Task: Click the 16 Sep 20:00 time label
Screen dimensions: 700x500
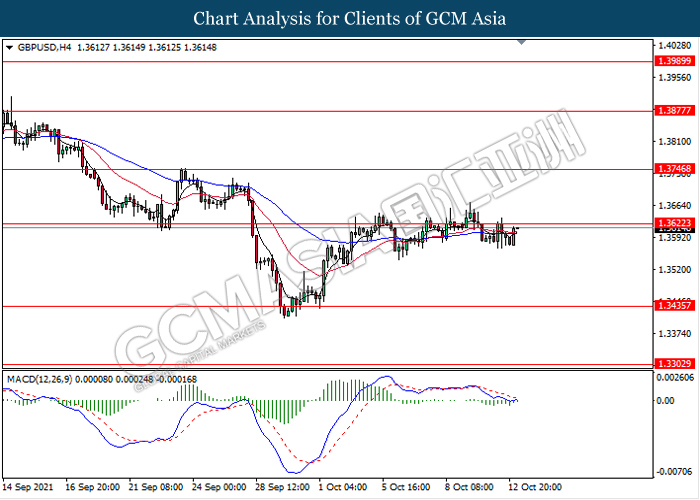Action: [x=92, y=487]
